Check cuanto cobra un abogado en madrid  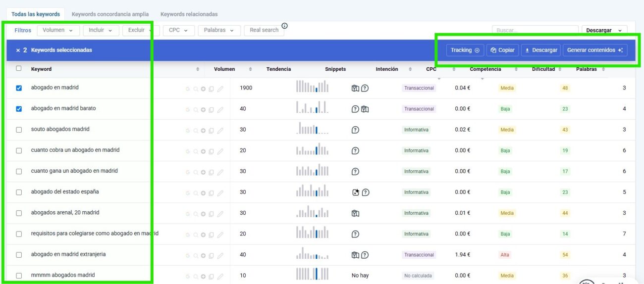pyautogui.click(x=19, y=150)
